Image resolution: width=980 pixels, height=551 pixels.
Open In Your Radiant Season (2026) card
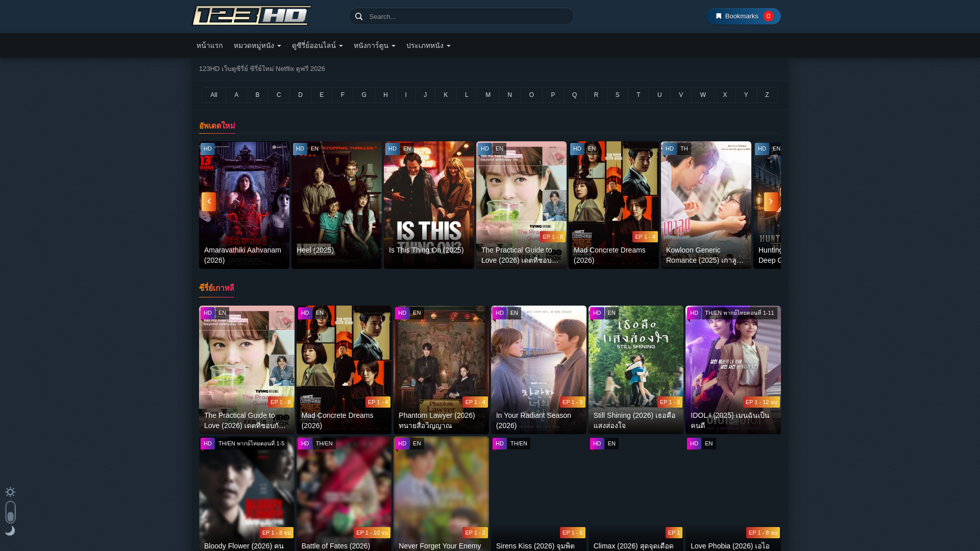538,370
